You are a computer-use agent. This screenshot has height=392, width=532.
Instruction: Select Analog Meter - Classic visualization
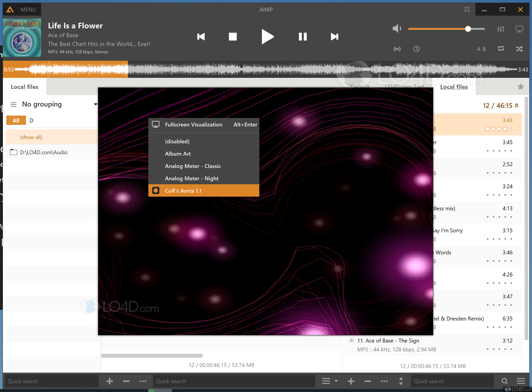click(x=204, y=166)
